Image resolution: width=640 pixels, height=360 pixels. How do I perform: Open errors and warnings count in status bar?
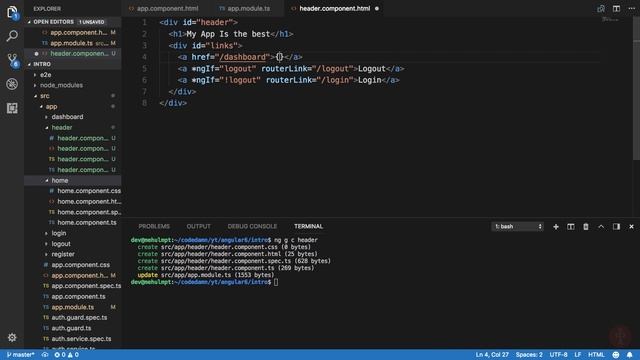coord(67,355)
